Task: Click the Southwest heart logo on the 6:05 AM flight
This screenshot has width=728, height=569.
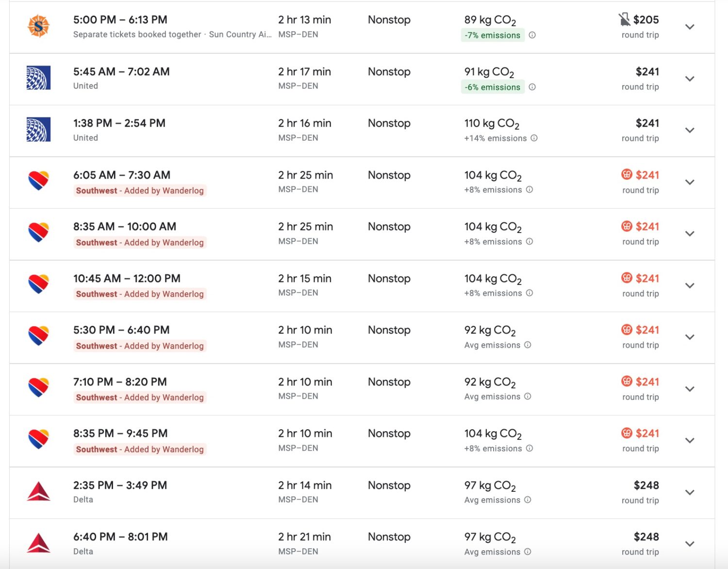Action: pyautogui.click(x=38, y=182)
